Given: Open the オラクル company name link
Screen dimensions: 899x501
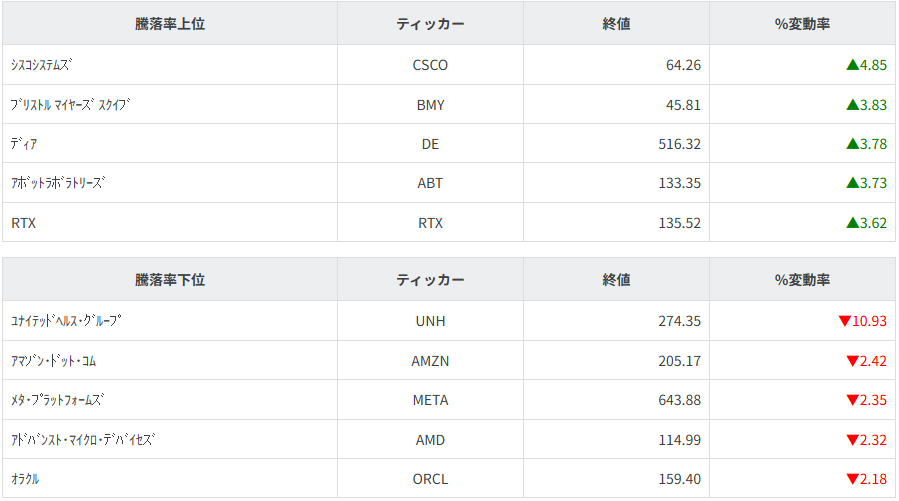Looking at the screenshot, I should click(25, 479).
